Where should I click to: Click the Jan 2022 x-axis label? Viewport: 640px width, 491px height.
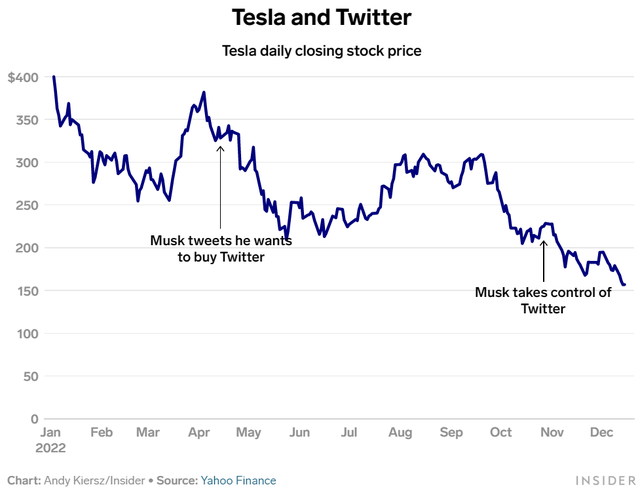tap(51, 440)
